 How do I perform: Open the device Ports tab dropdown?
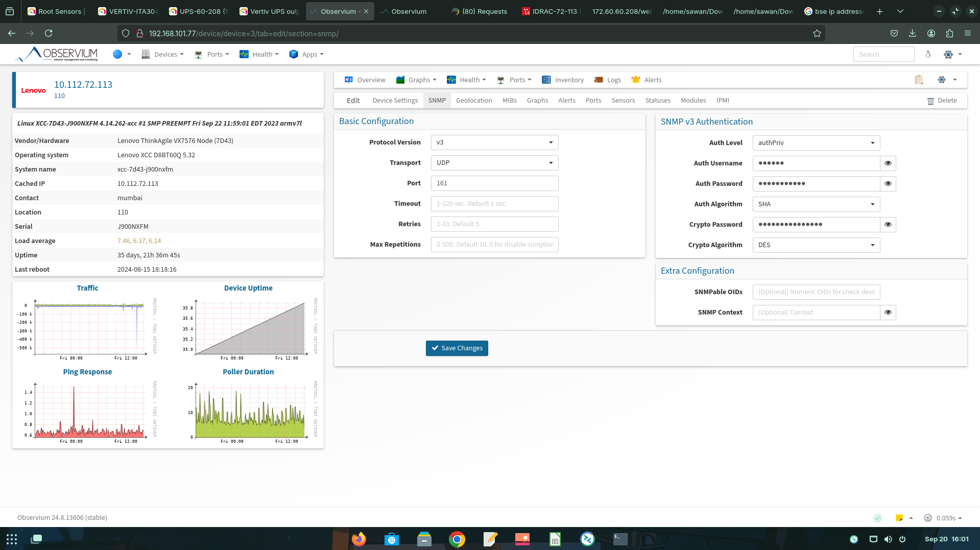(x=514, y=80)
